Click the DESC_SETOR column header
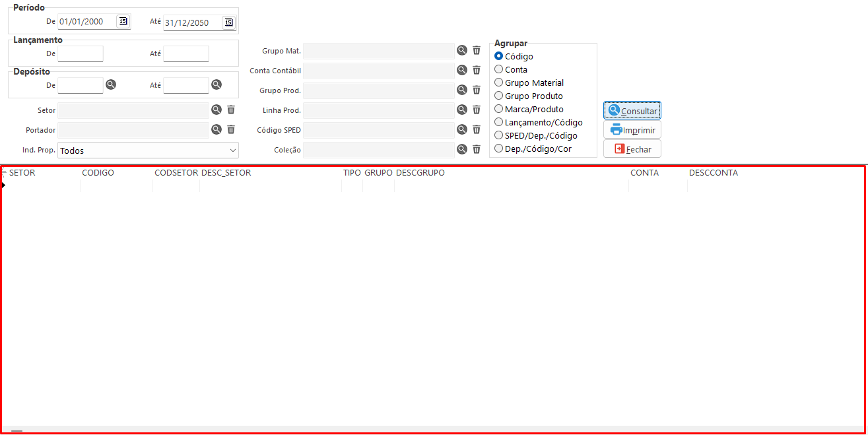Viewport: 868px width, 435px height. [226, 173]
